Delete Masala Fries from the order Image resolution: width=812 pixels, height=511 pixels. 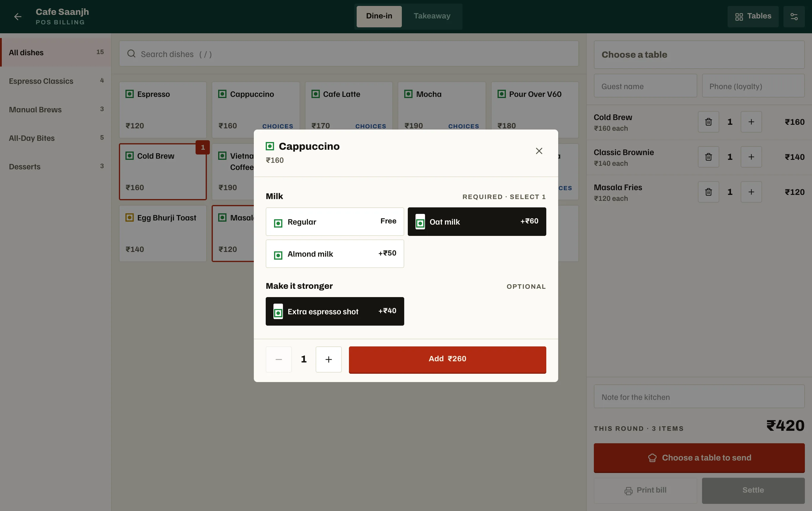[708, 192]
